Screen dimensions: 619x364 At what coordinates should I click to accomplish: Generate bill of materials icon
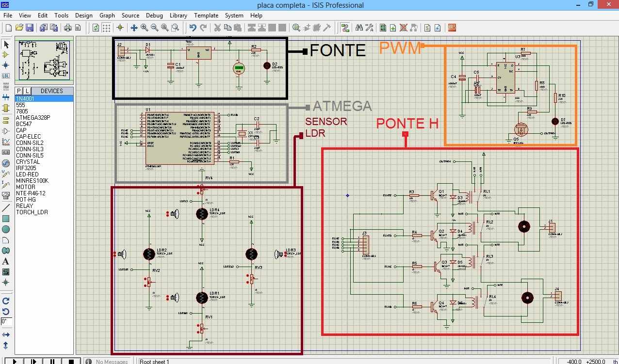pyautogui.click(x=427, y=28)
